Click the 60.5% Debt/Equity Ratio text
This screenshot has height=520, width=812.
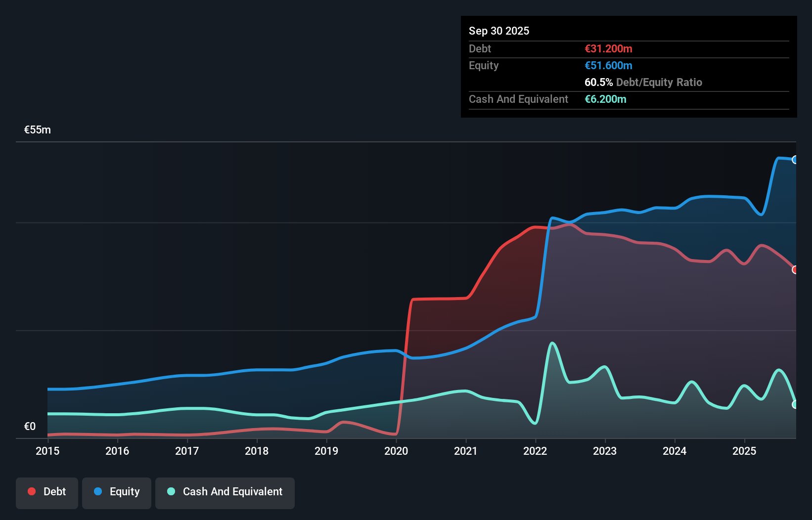643,82
